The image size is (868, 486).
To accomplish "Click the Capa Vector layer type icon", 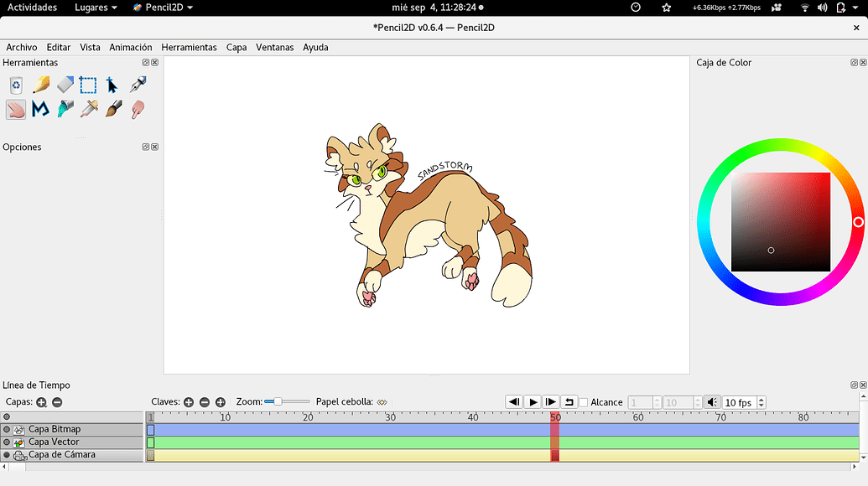I will 19,442.
